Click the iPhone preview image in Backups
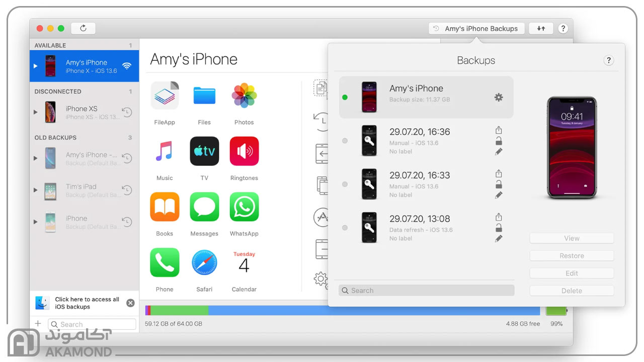This screenshot has height=362, width=644. pyautogui.click(x=572, y=148)
